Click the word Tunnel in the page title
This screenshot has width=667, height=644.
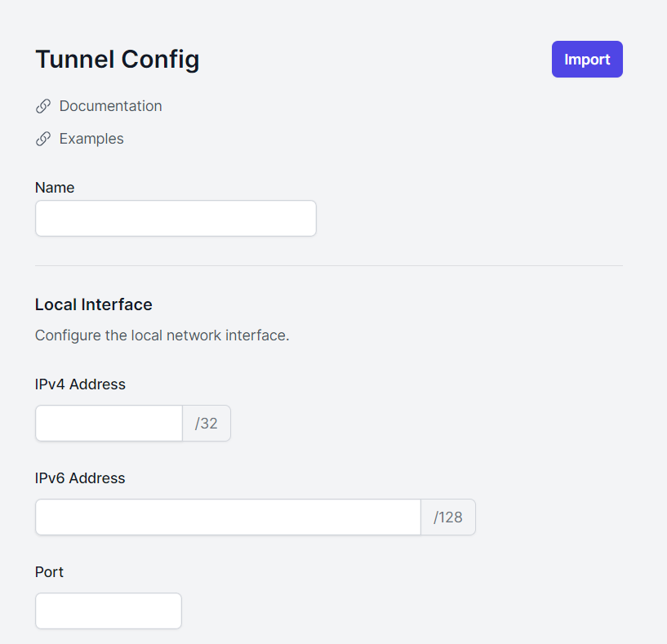[75, 59]
